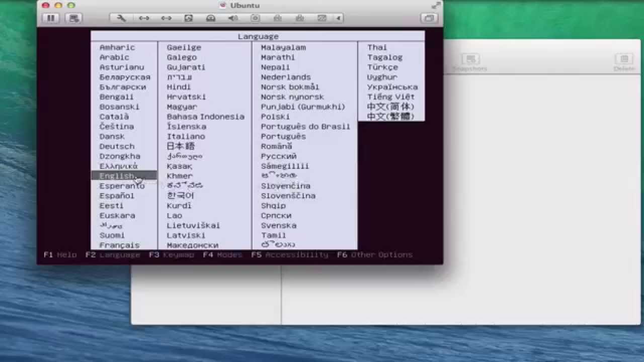Image resolution: width=644 pixels, height=362 pixels.
Task: Select Español language
Action: [x=117, y=196]
